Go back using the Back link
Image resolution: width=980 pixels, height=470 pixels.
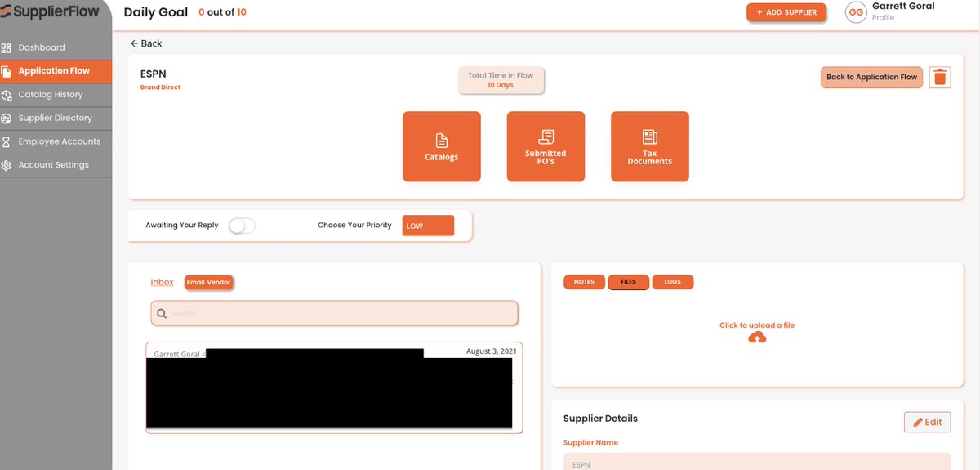pos(146,43)
